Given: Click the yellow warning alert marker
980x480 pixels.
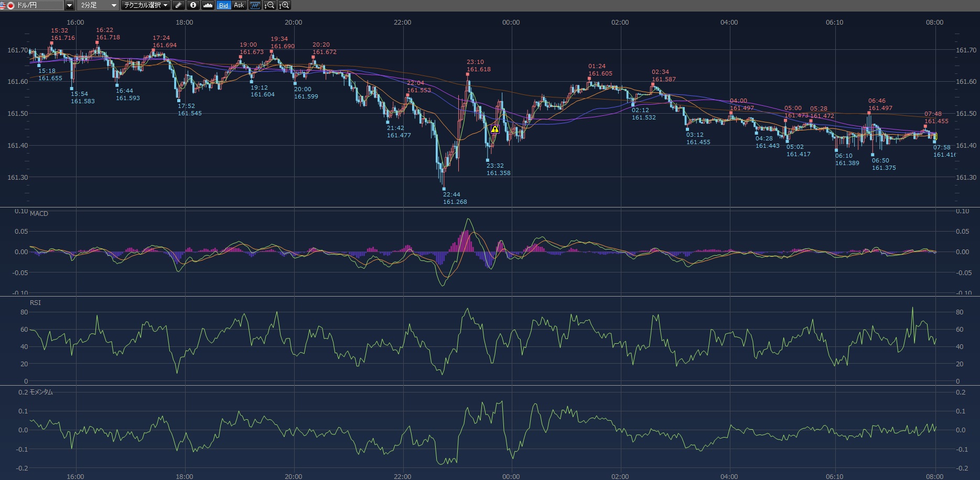Looking at the screenshot, I should pyautogui.click(x=494, y=129).
